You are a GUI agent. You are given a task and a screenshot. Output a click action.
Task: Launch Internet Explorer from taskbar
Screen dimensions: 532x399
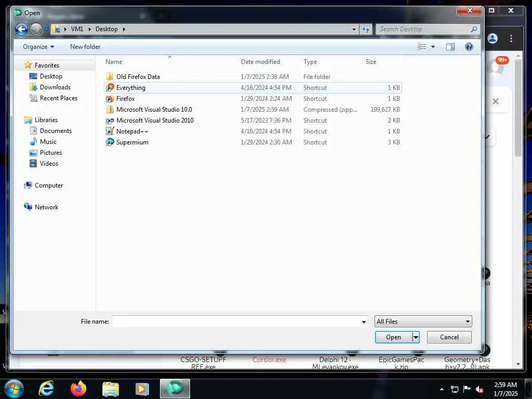point(46,389)
